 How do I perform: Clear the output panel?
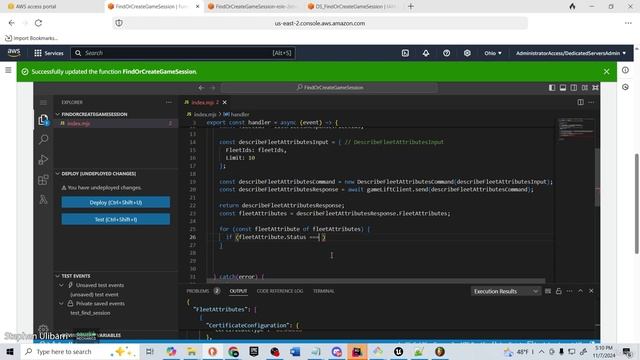(548, 291)
